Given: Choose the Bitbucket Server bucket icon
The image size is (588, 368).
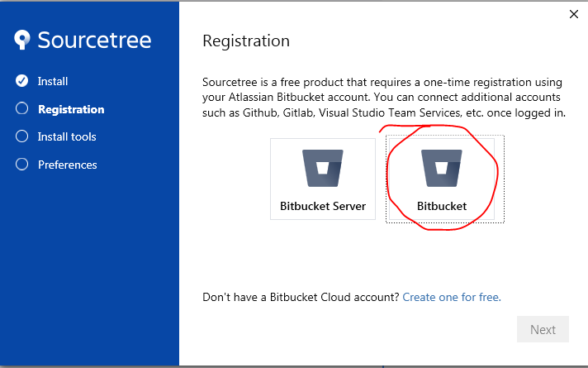Looking at the screenshot, I should 323,168.
